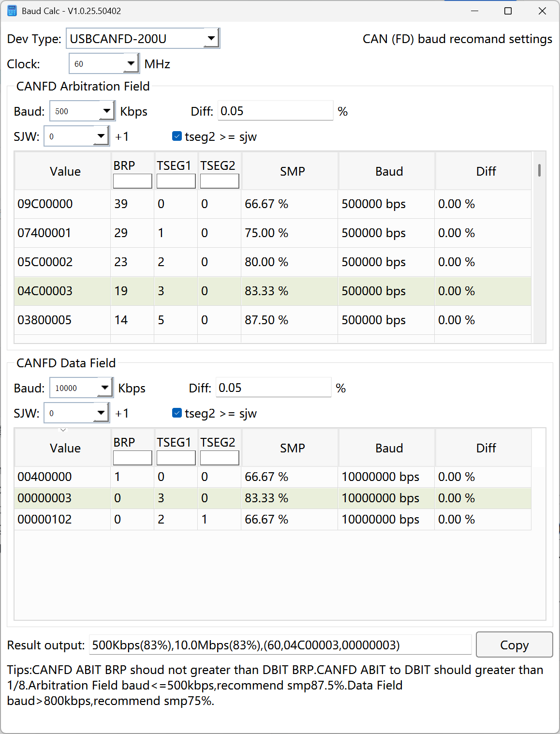Image resolution: width=560 pixels, height=734 pixels.
Task: Open the Dev Type USBCANFD-200U dropdown
Action: coord(143,38)
